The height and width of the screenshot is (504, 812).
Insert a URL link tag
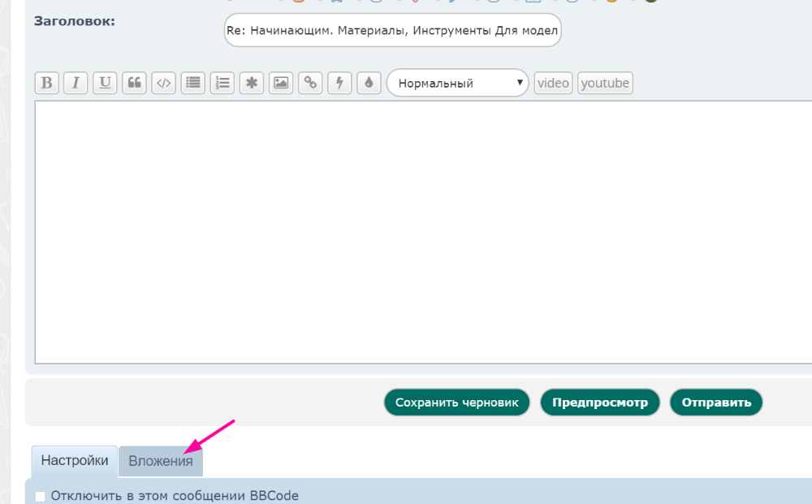[x=310, y=83]
